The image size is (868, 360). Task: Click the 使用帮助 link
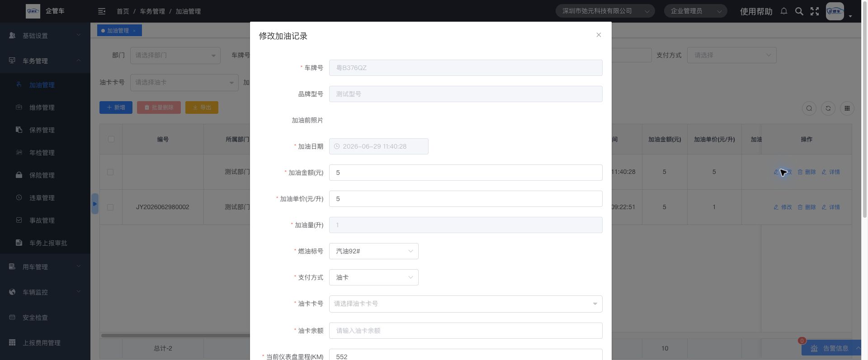point(756,11)
